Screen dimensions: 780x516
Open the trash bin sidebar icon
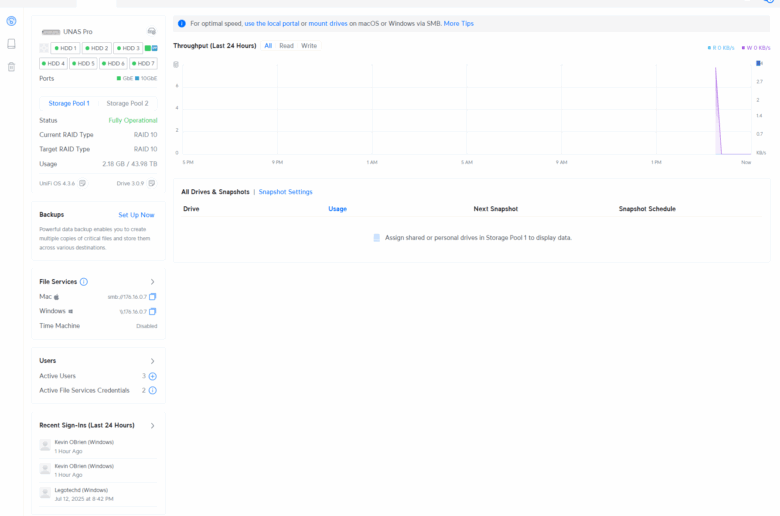tap(11, 67)
